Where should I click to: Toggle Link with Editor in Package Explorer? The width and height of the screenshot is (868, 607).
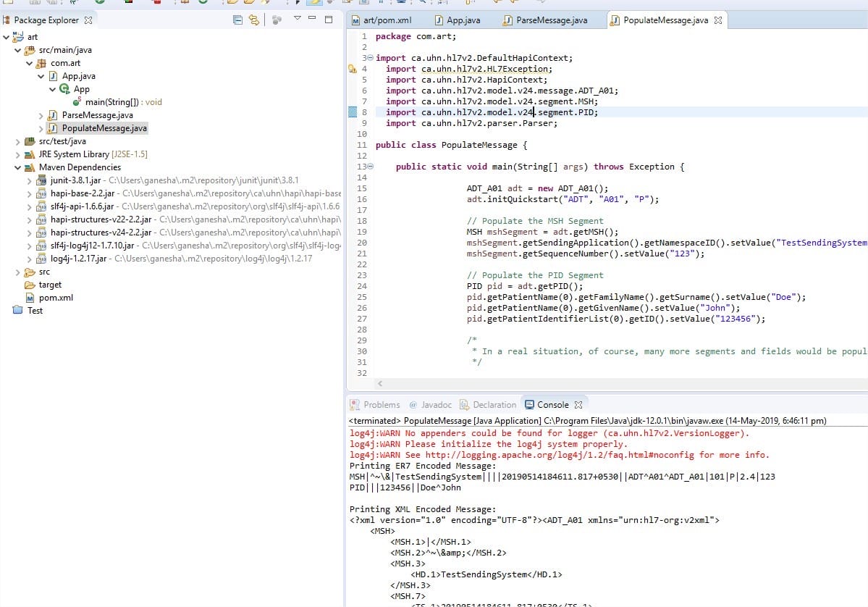(254, 20)
